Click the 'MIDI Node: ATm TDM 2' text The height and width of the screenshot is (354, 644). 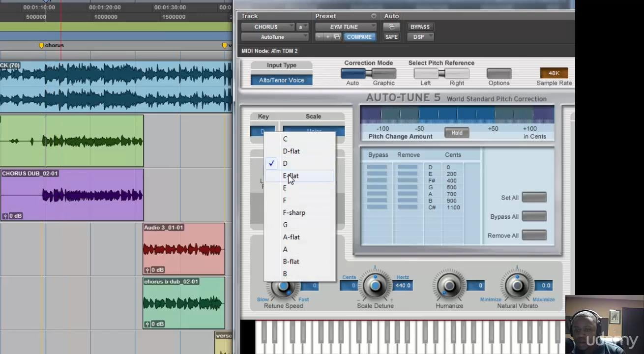click(x=269, y=51)
